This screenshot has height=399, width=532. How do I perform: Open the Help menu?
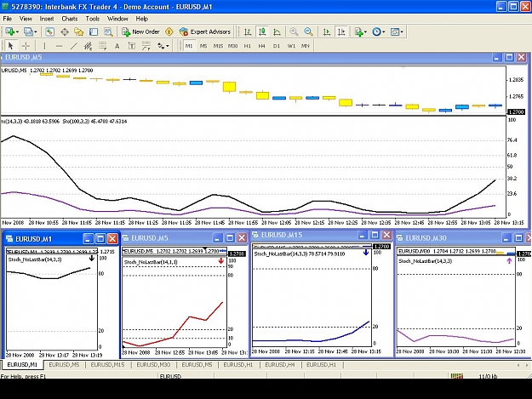pos(142,19)
